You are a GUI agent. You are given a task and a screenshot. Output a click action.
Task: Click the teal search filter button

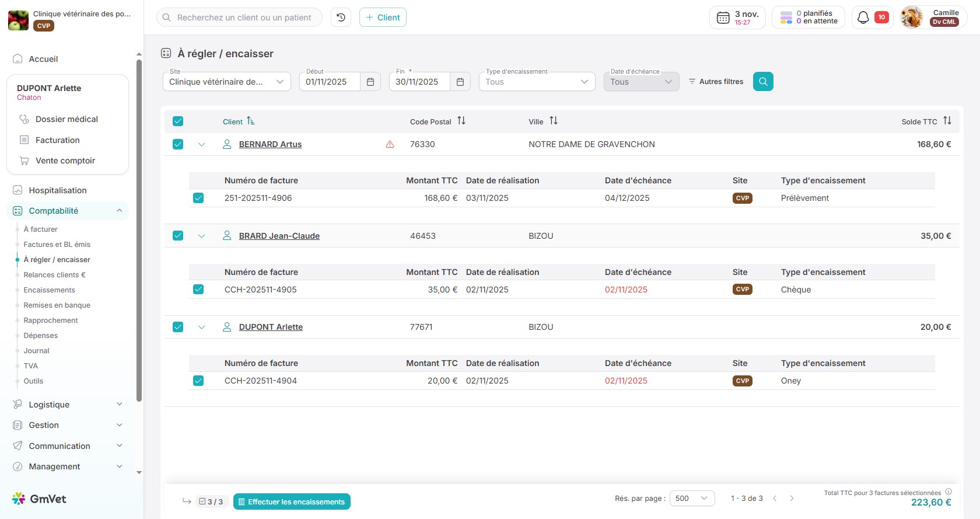(763, 82)
